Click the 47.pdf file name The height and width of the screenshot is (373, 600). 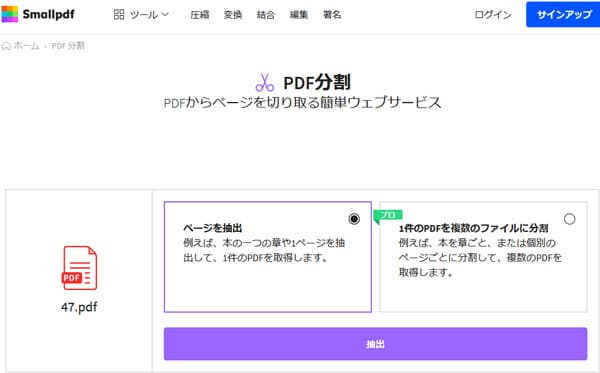[x=79, y=307]
